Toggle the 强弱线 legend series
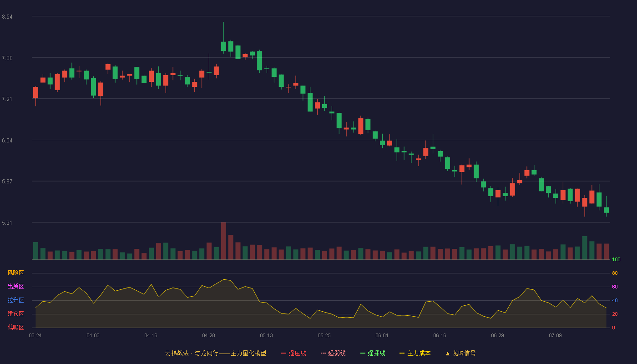The width and height of the screenshot is (637, 364). [x=333, y=353]
